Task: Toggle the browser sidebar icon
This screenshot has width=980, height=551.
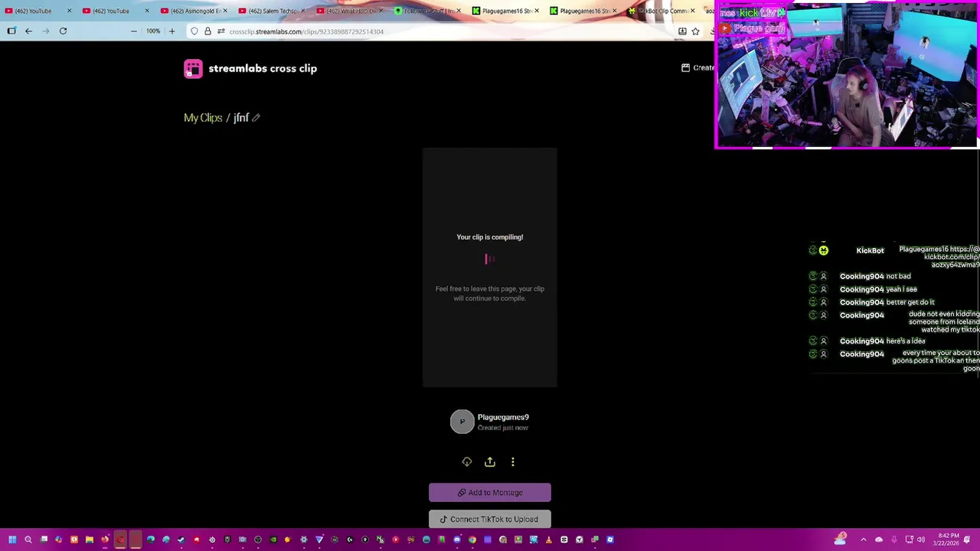Action: click(11, 31)
